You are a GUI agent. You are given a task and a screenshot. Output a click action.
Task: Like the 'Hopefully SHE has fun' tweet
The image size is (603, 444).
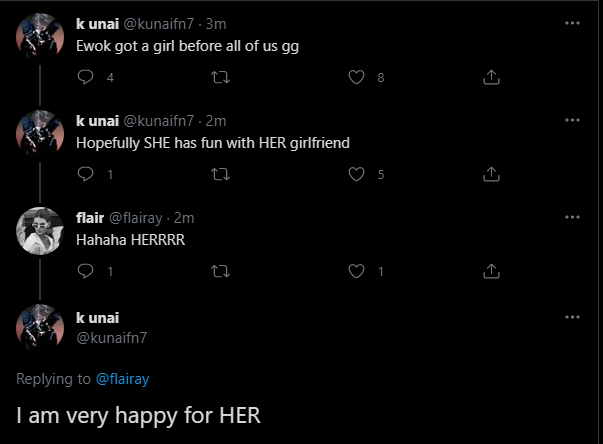pyautogui.click(x=355, y=174)
